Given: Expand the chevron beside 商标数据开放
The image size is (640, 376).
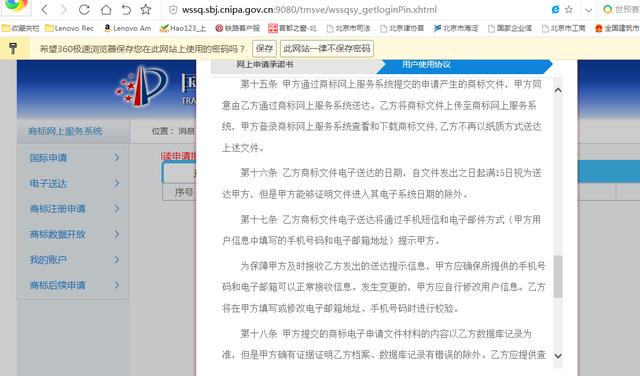Looking at the screenshot, I should pyautogui.click(x=117, y=234).
